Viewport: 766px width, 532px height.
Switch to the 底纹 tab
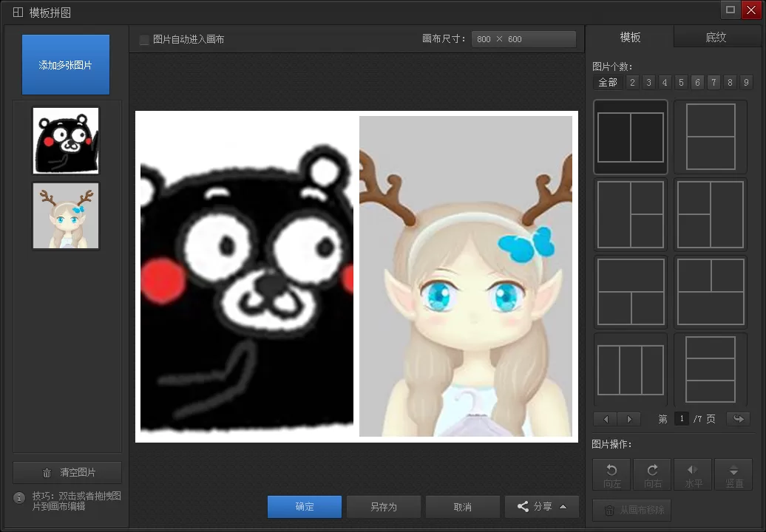716,37
